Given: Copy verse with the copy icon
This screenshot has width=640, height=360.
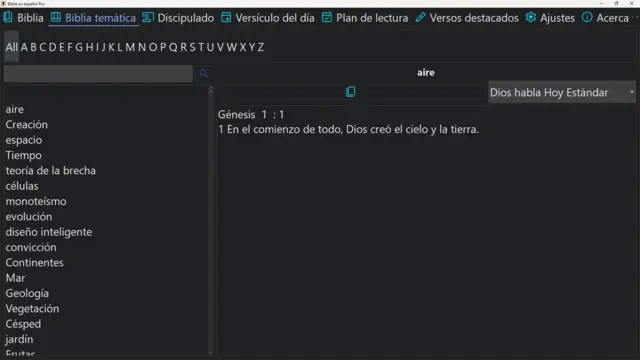Looking at the screenshot, I should (351, 92).
